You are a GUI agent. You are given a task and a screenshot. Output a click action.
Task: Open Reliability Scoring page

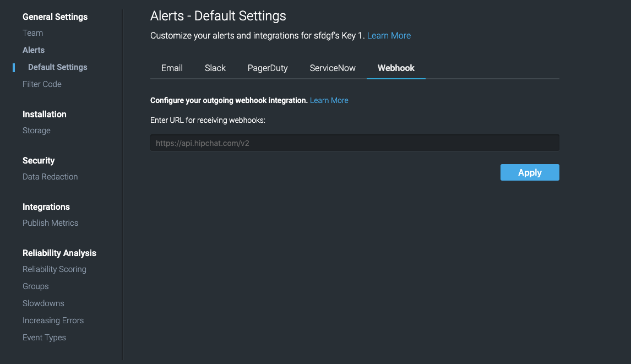[55, 269]
